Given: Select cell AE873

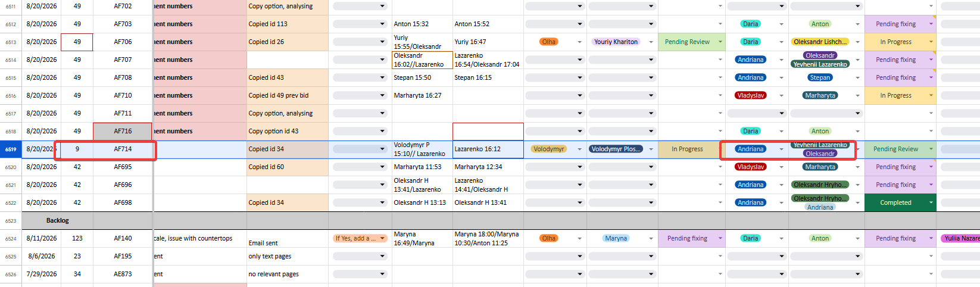Looking at the screenshot, I should coord(123,274).
